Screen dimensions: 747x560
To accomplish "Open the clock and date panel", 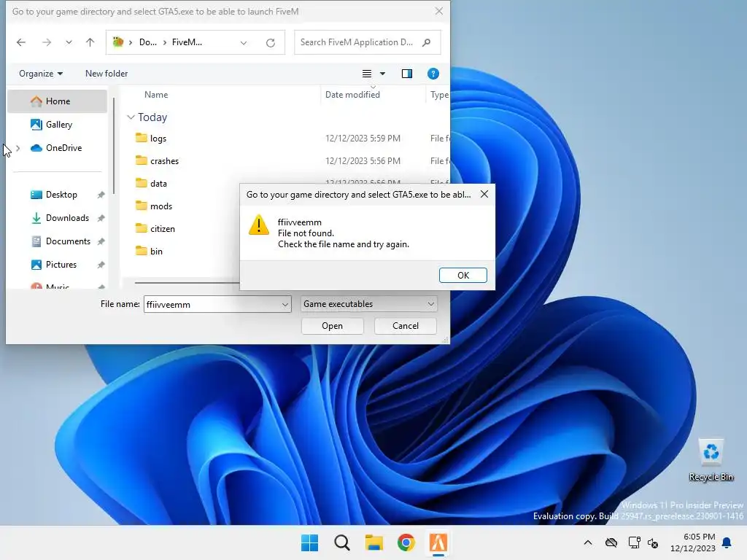I will [693, 542].
